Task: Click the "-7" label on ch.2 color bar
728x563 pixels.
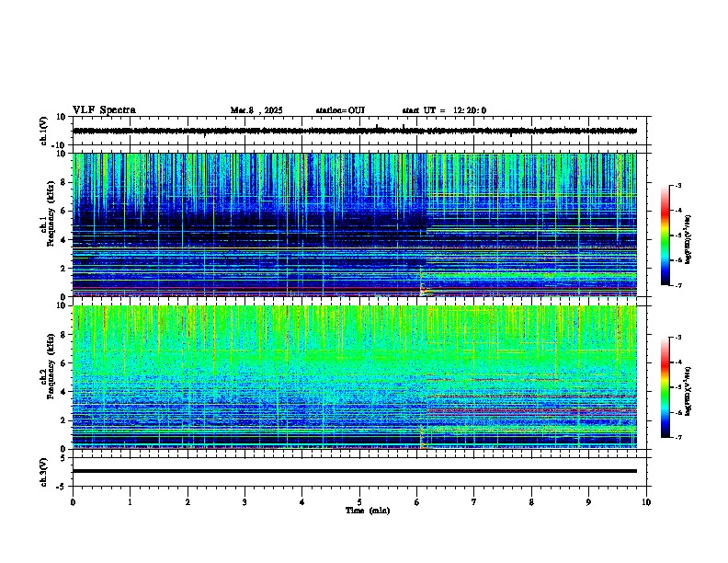Action: click(678, 438)
